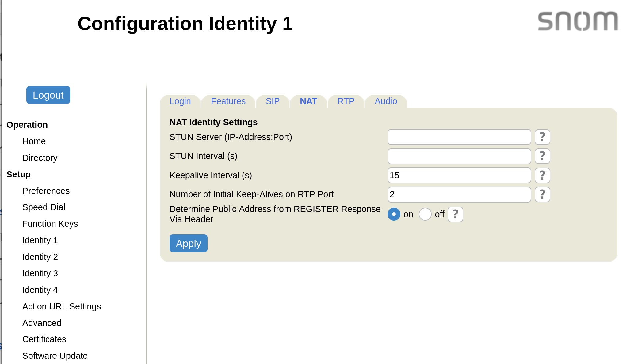Focus the STUN Server input field

coord(459,137)
